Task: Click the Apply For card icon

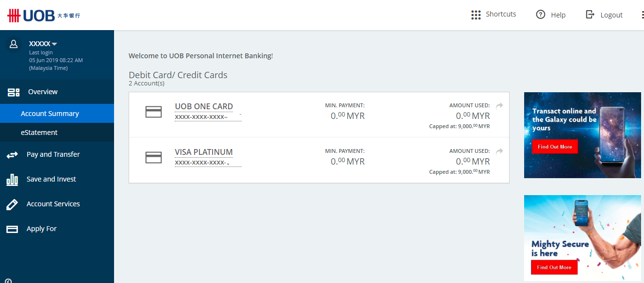Action: tap(12, 229)
